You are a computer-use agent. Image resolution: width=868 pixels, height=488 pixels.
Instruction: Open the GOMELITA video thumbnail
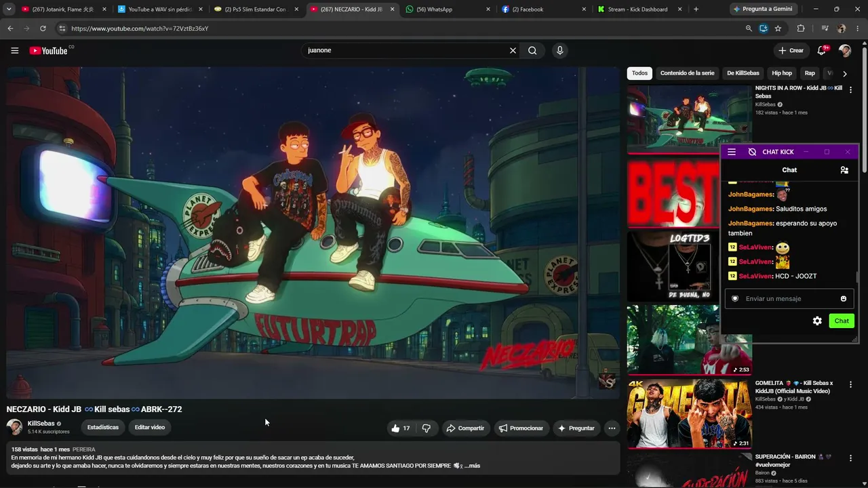[689, 413]
